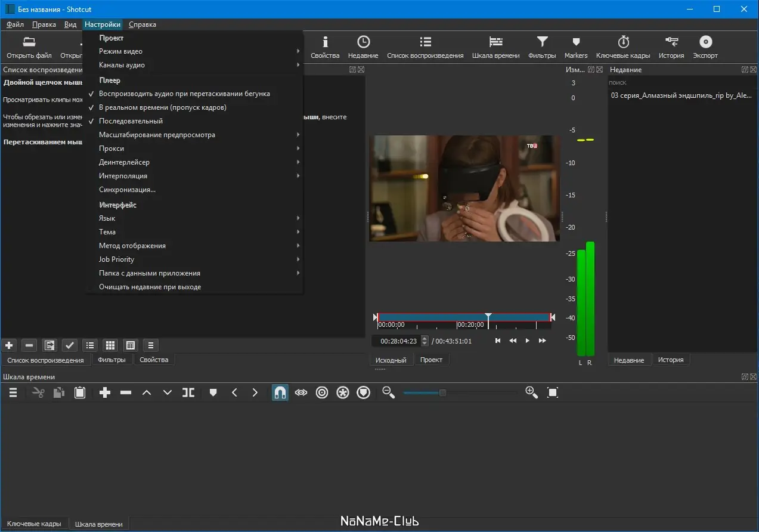Click the Timeline toolbar icon
Viewport: 759px width, 532px height.
[x=495, y=47]
